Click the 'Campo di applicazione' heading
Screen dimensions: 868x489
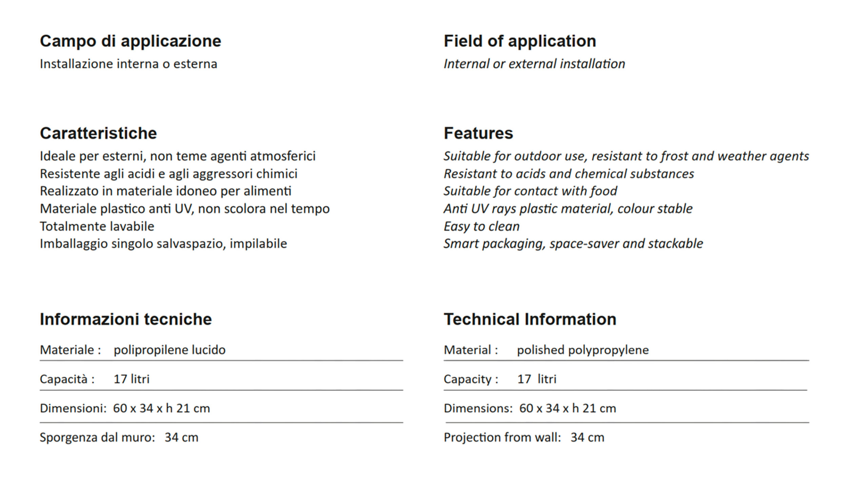[x=131, y=41]
